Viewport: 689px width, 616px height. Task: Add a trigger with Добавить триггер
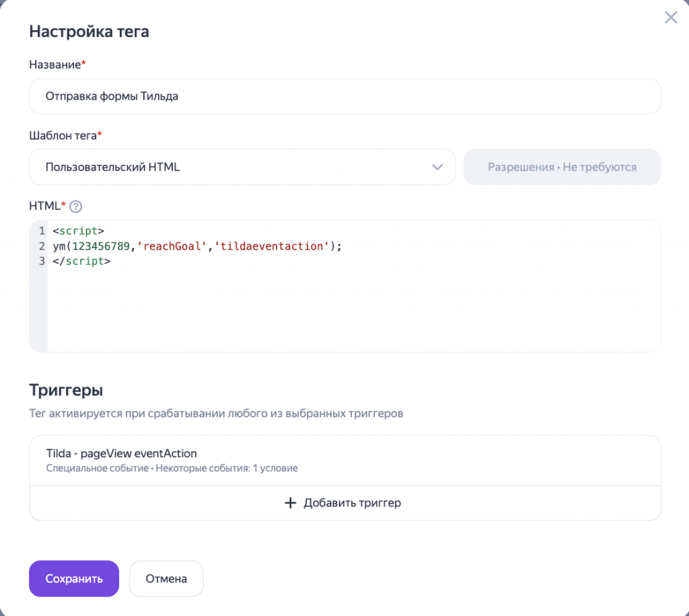[345, 503]
